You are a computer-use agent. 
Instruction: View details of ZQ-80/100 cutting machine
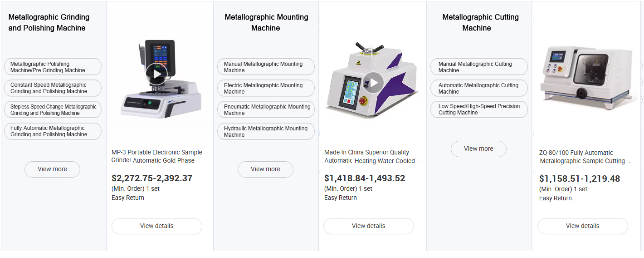tap(583, 226)
